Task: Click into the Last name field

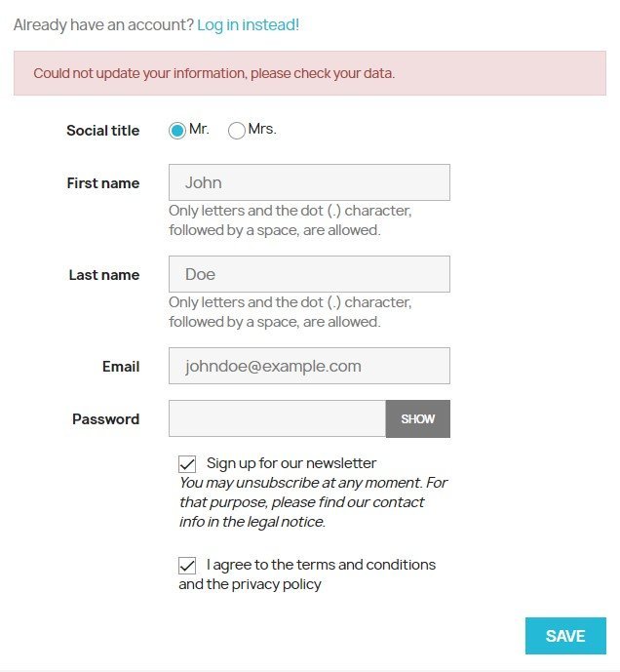Action: pos(309,274)
